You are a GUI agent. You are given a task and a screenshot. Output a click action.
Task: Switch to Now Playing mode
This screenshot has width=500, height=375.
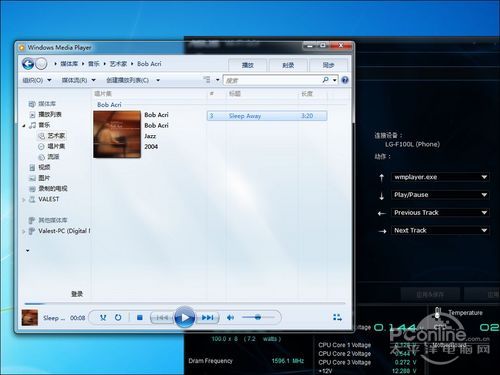[x=337, y=317]
